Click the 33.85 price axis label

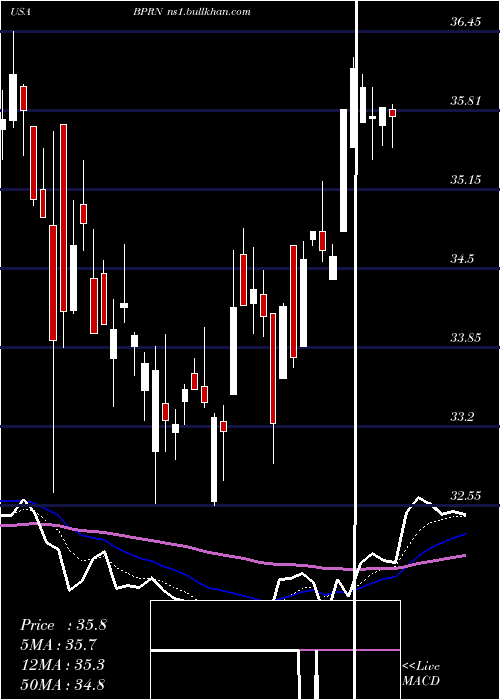tap(465, 338)
